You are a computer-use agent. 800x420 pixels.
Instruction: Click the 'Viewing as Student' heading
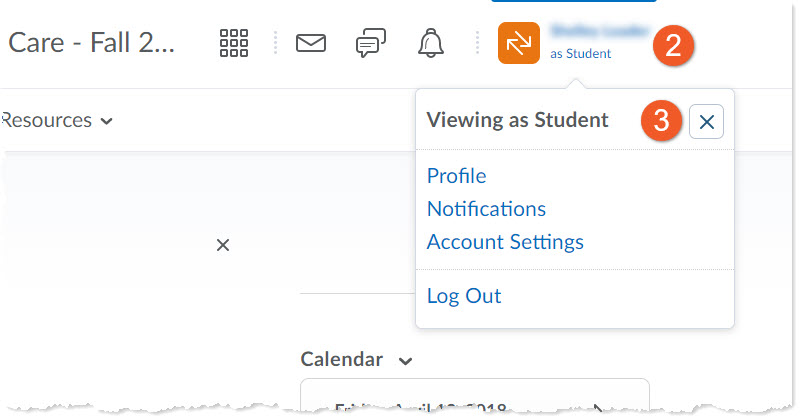tap(517, 121)
